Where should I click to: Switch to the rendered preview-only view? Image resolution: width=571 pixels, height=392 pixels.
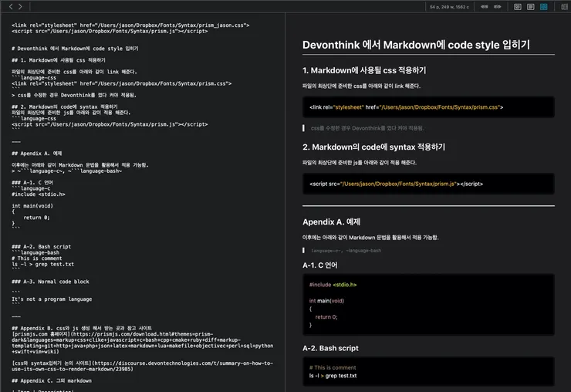(518, 7)
